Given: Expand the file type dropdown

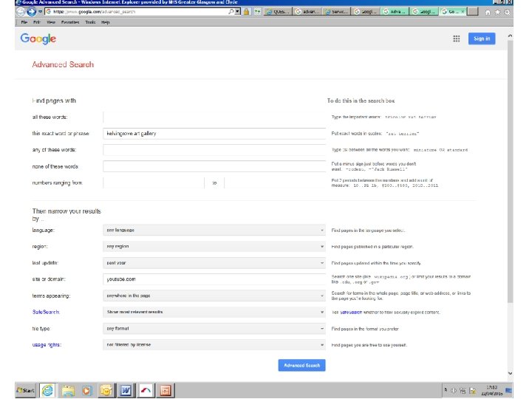Looking at the screenshot, I should point(214,328).
